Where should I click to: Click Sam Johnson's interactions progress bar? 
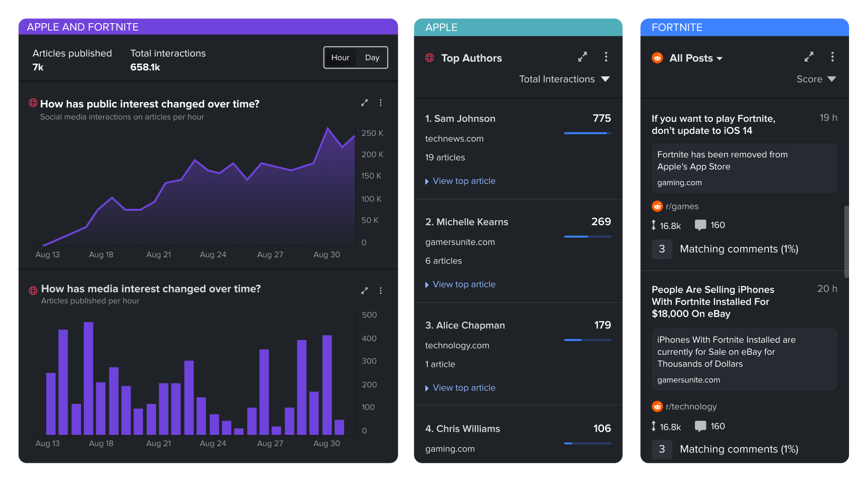[587, 133]
